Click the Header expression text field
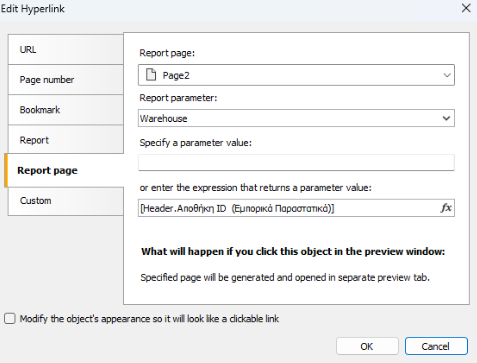Screen dimensions: 477x363 (x=289, y=208)
